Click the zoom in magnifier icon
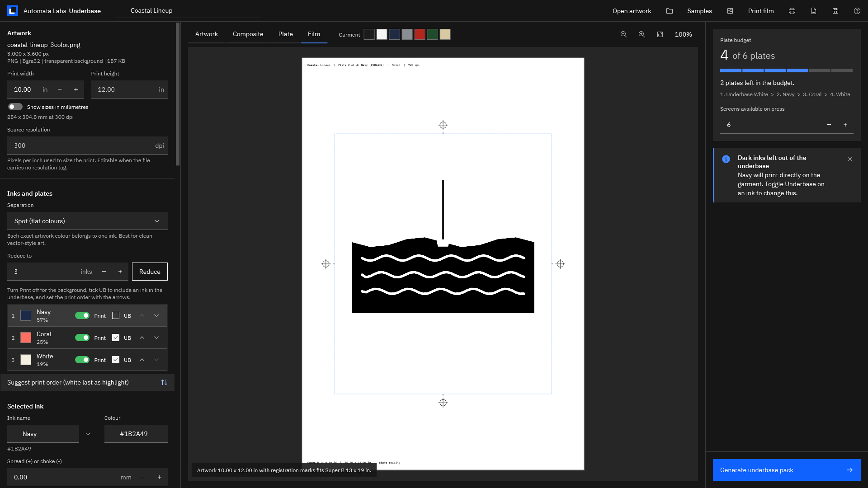This screenshot has width=868, height=488. pyautogui.click(x=642, y=34)
